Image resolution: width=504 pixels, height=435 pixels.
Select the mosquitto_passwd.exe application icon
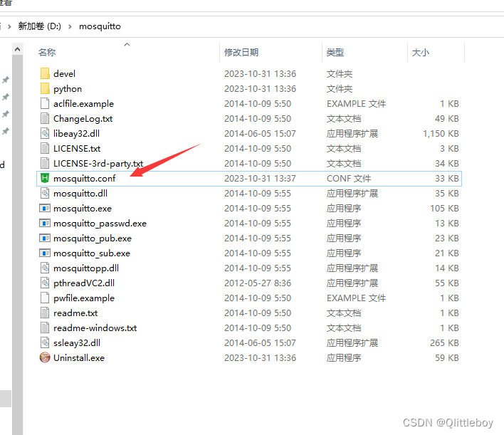(45, 223)
